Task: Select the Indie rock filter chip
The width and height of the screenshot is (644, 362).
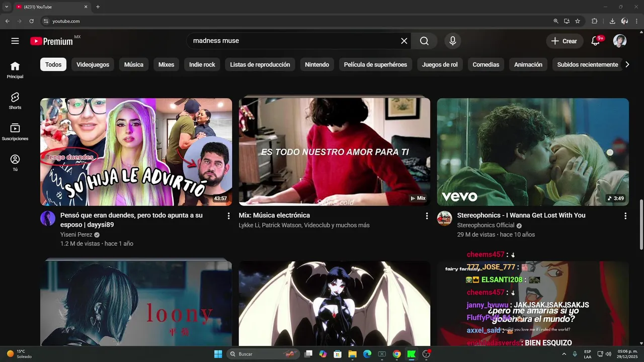Action: click(x=202, y=64)
